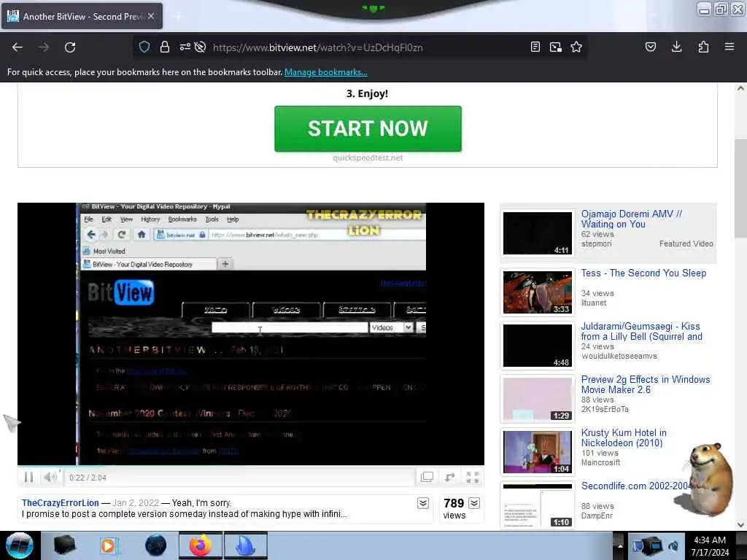Open Secondlife.com 2002-2004 video link
This screenshot has width=747, height=560.
coord(636,486)
